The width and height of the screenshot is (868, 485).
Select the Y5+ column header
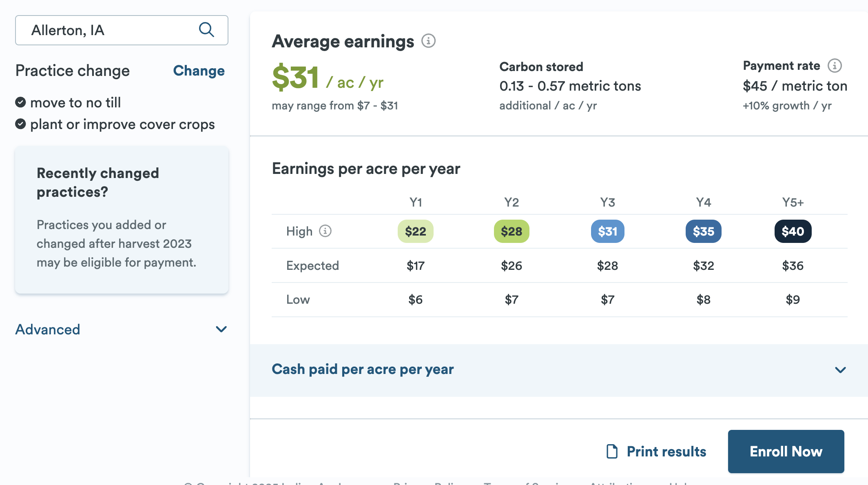pyautogui.click(x=793, y=202)
